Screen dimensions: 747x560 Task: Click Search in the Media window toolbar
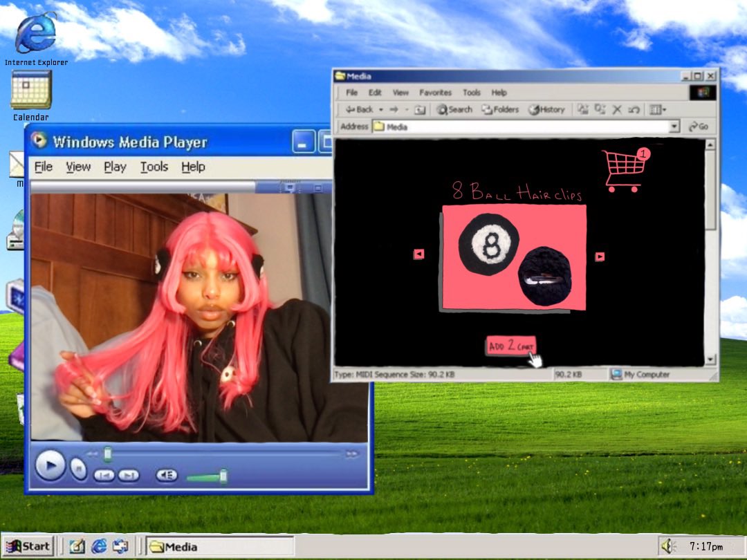454,109
